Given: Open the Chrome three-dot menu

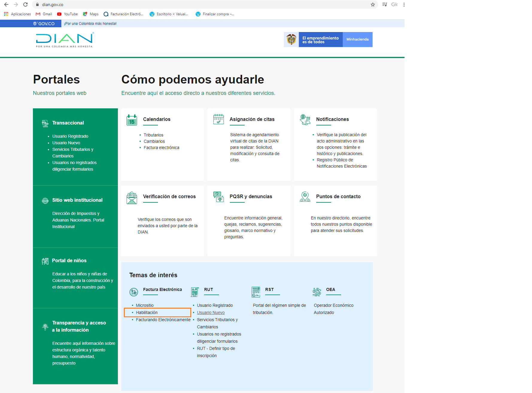Looking at the screenshot, I should (404, 4).
